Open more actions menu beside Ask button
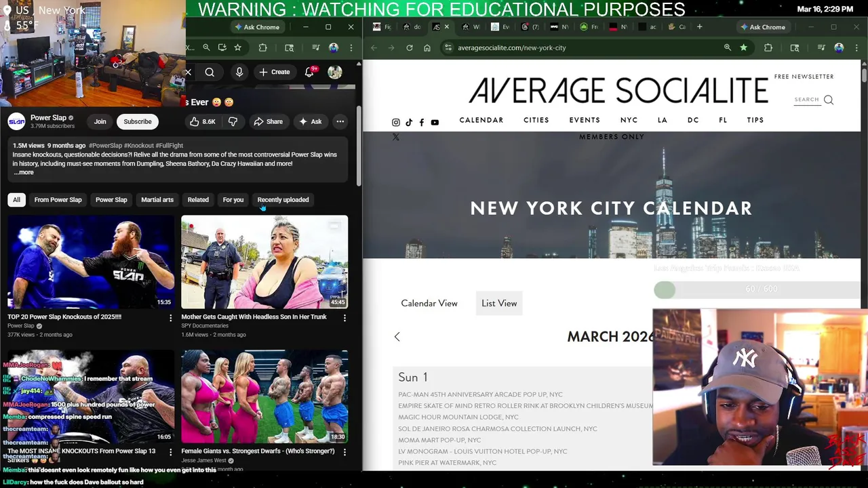 point(340,121)
